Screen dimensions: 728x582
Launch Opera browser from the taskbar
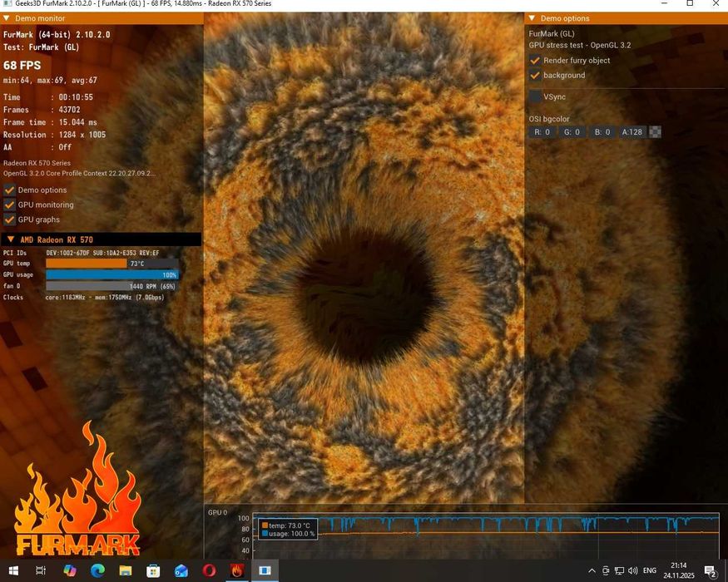tap(209, 570)
